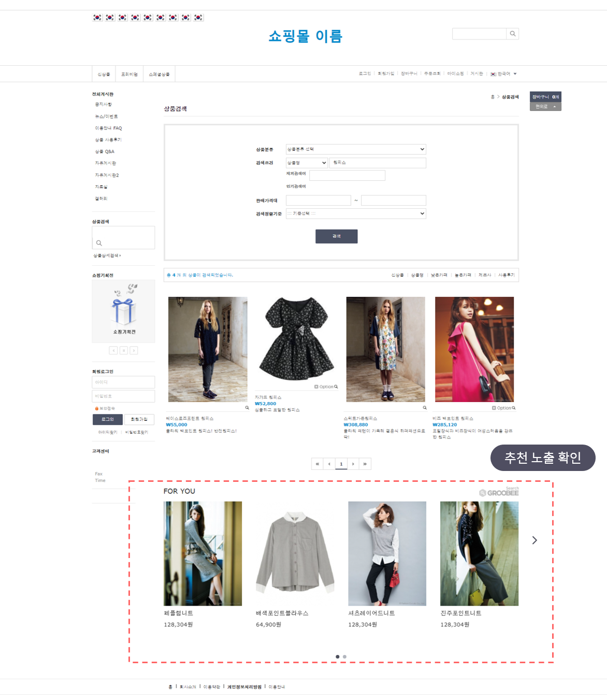Open the 페플럼니트 product thumbnail
Viewport: 607px width, 700px height.
203,553
